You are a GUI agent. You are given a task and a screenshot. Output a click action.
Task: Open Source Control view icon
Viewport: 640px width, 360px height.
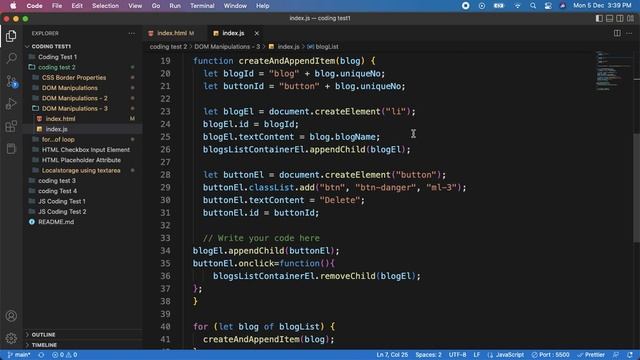point(11,81)
